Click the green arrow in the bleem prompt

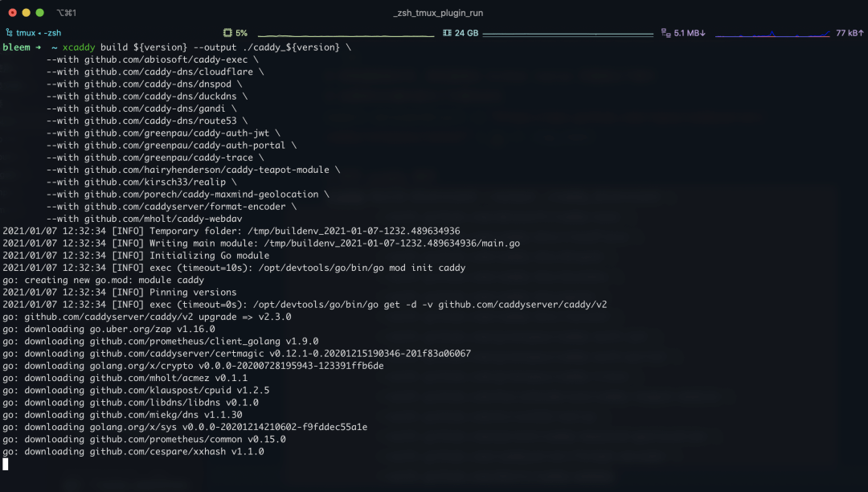click(x=39, y=47)
